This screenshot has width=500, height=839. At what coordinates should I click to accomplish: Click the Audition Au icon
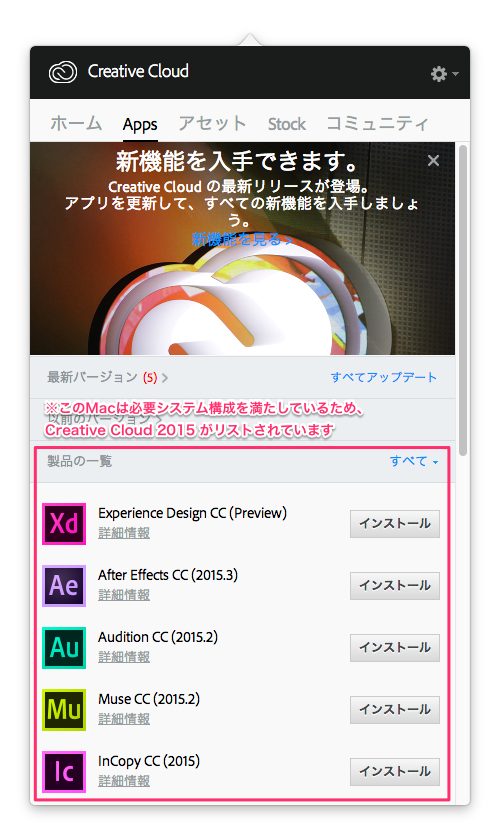64,648
